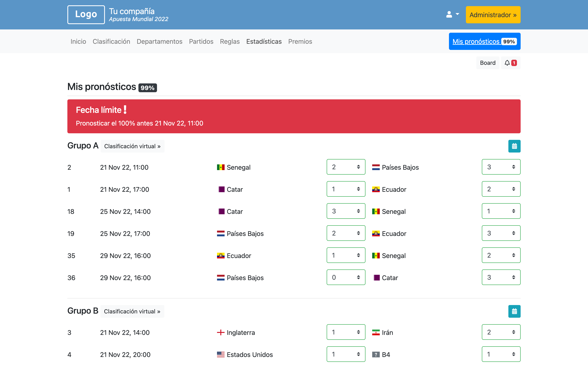
Task: Open Senegal score dropdown for match 35
Action: click(501, 255)
